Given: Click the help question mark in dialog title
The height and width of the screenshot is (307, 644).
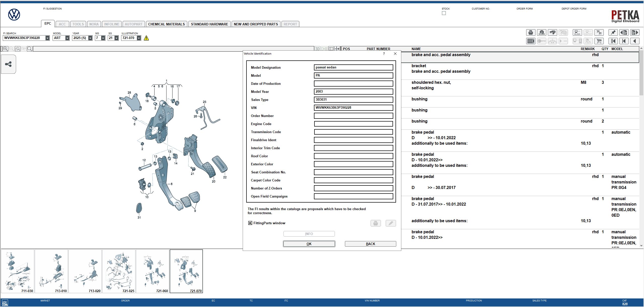Looking at the screenshot, I should pos(384,54).
